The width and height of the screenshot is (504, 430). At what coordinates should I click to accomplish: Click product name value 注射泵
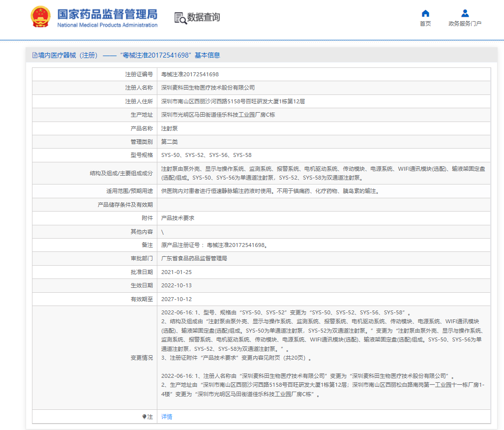(x=169, y=128)
